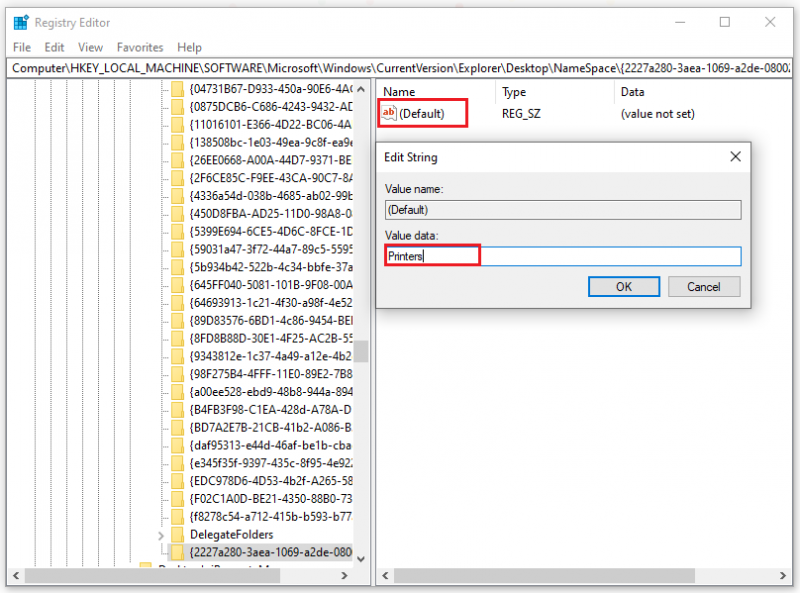
Task: Click tree pane scroll up arrow
Action: pyautogui.click(x=361, y=89)
